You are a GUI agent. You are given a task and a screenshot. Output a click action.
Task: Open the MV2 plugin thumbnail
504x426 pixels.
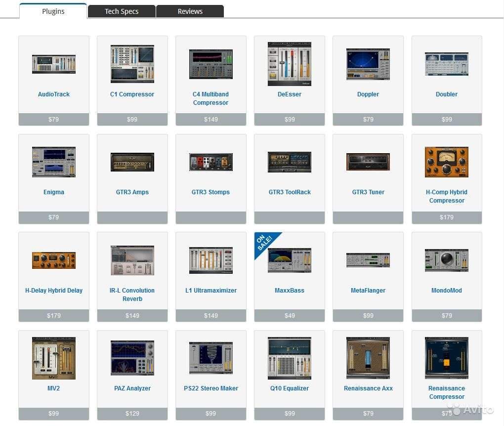pos(54,358)
